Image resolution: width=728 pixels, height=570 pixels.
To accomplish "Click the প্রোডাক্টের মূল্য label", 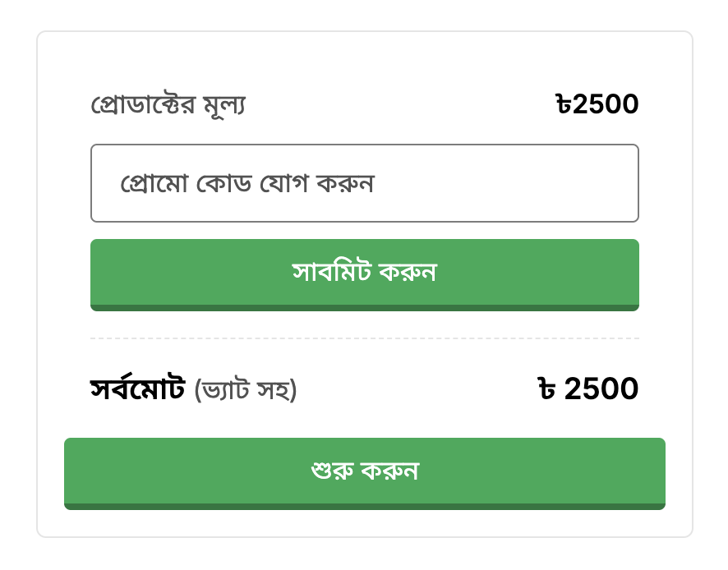I will click(x=168, y=105).
